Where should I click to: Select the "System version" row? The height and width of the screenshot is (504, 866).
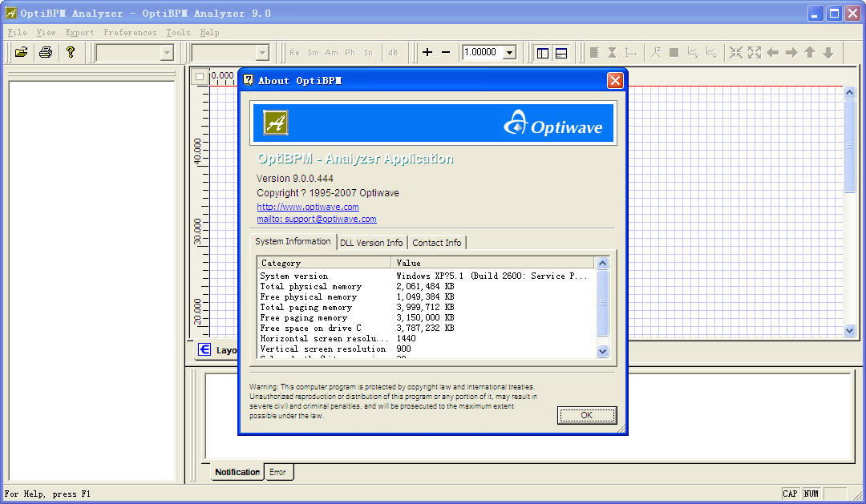coord(427,276)
